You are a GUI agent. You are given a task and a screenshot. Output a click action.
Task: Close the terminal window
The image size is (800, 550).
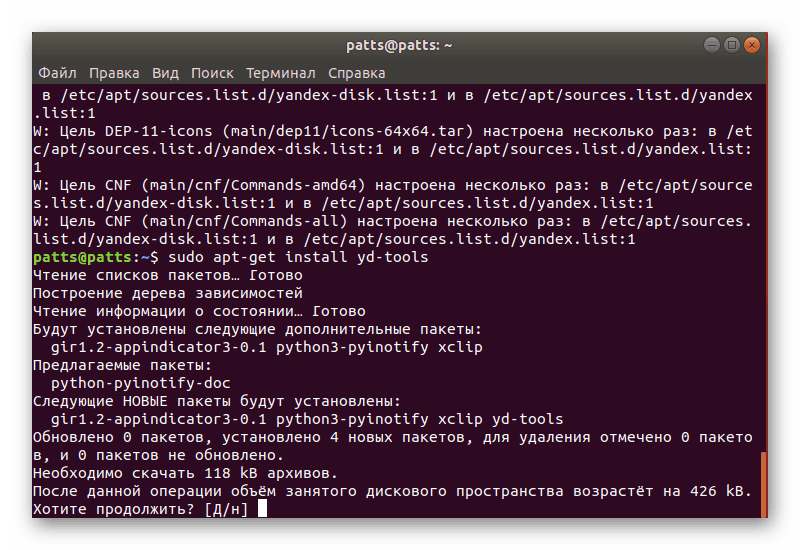coord(751,45)
